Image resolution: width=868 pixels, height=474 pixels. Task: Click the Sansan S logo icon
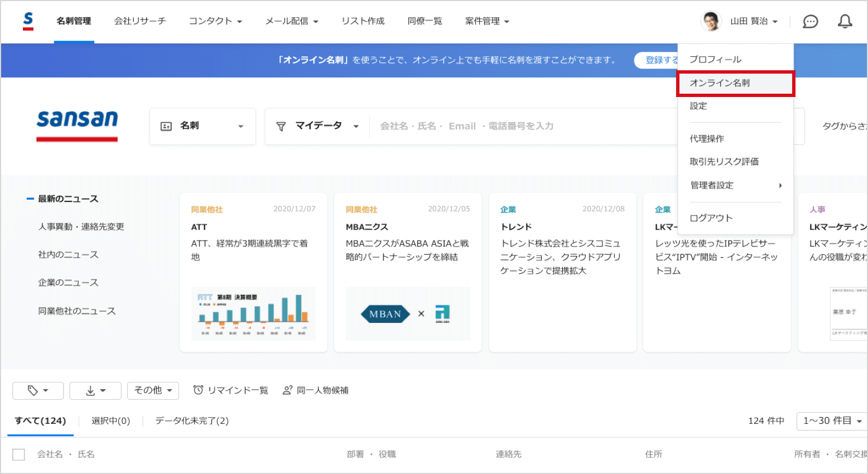pyautogui.click(x=28, y=21)
